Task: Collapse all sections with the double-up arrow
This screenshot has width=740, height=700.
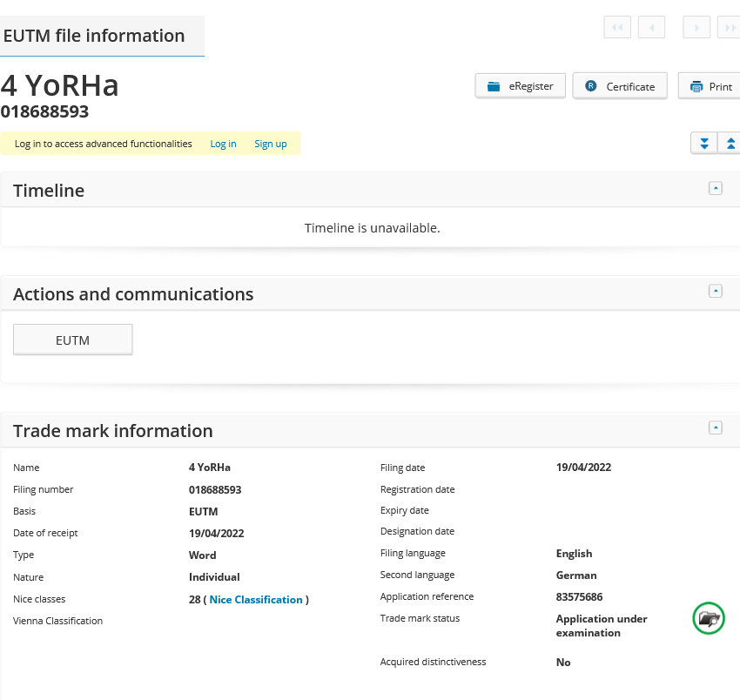Action: coord(730,144)
